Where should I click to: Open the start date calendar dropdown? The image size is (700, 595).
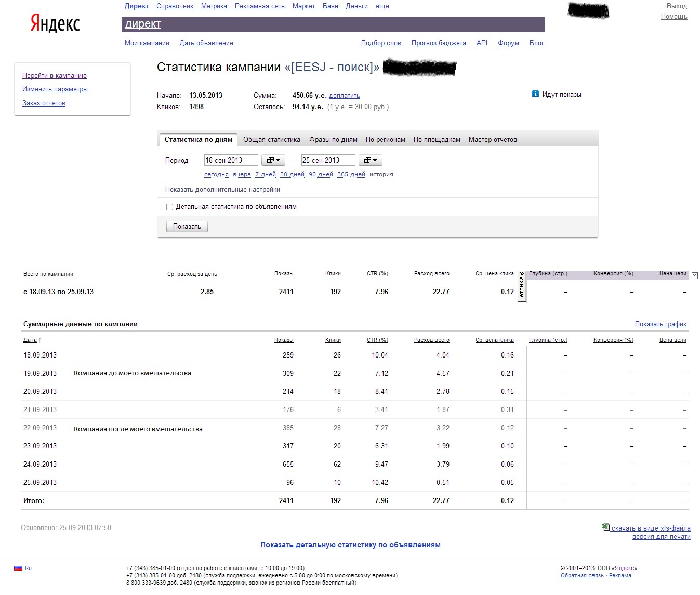pyautogui.click(x=273, y=160)
